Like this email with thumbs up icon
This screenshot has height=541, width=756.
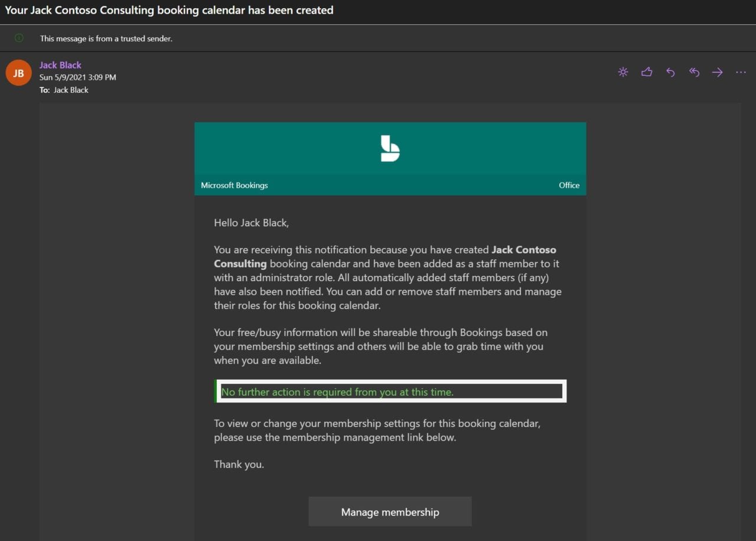pos(647,72)
